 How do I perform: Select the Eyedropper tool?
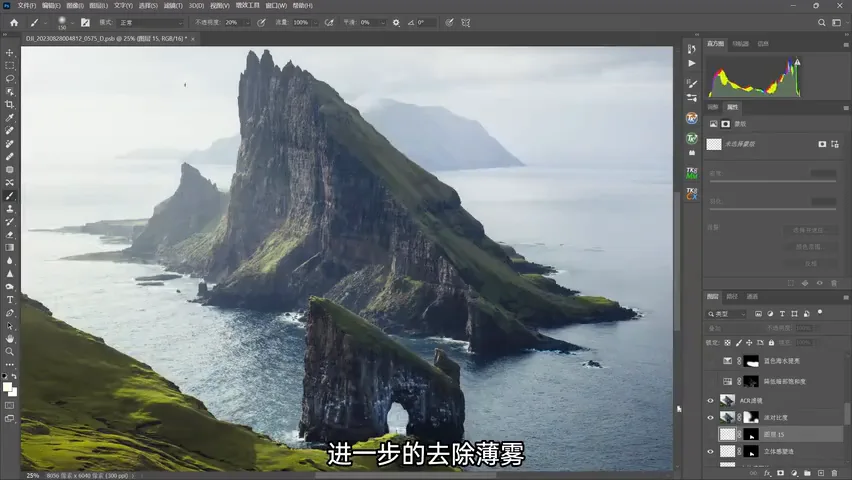click(10, 118)
